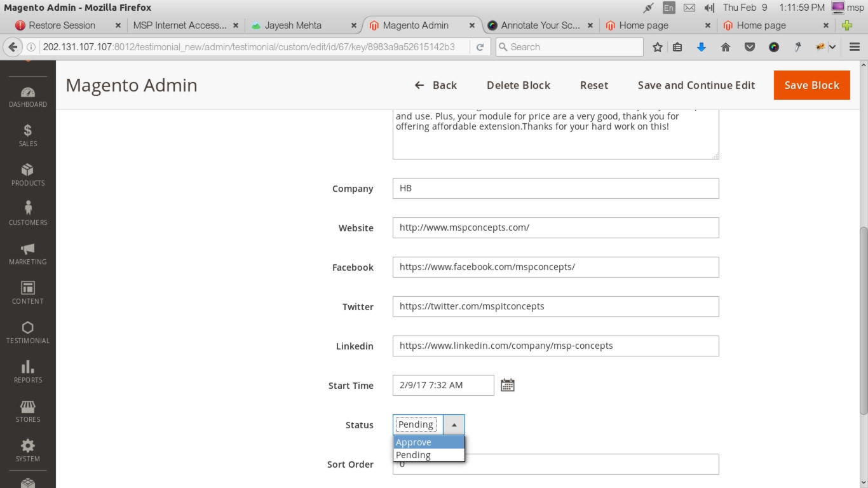Open the Marketing megaphone icon
The image size is (868, 488).
(27, 254)
